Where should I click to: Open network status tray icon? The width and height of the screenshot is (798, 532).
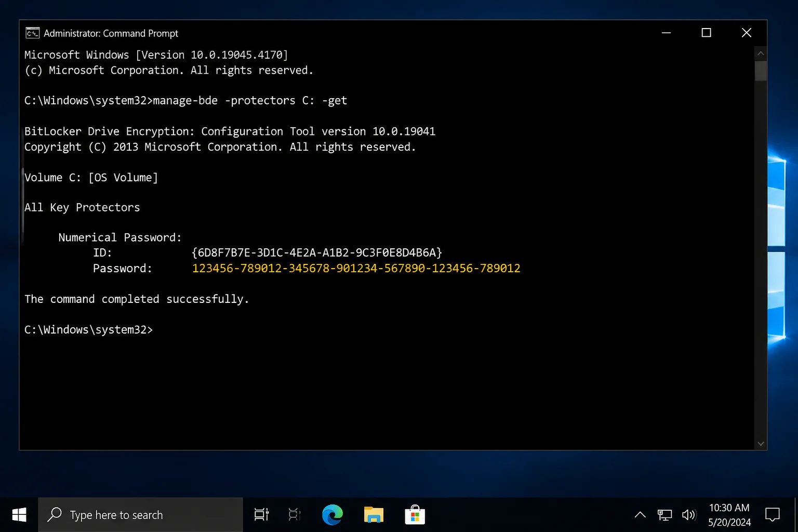click(x=664, y=515)
